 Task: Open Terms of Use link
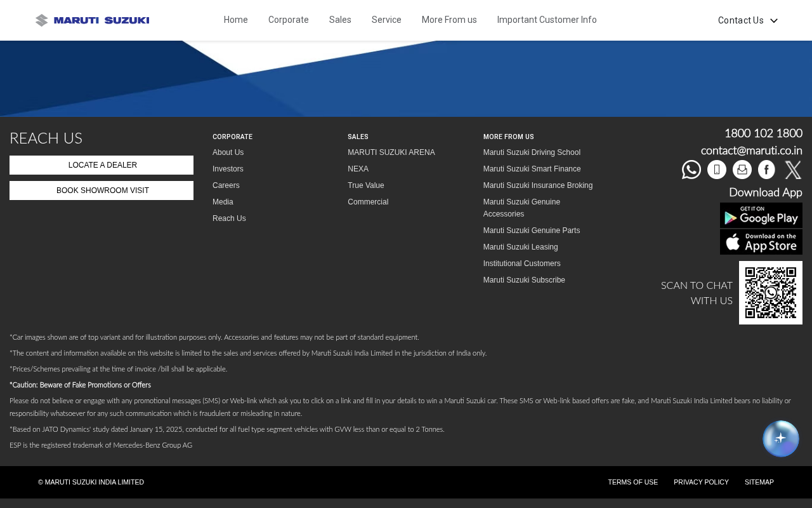pyautogui.click(x=633, y=482)
